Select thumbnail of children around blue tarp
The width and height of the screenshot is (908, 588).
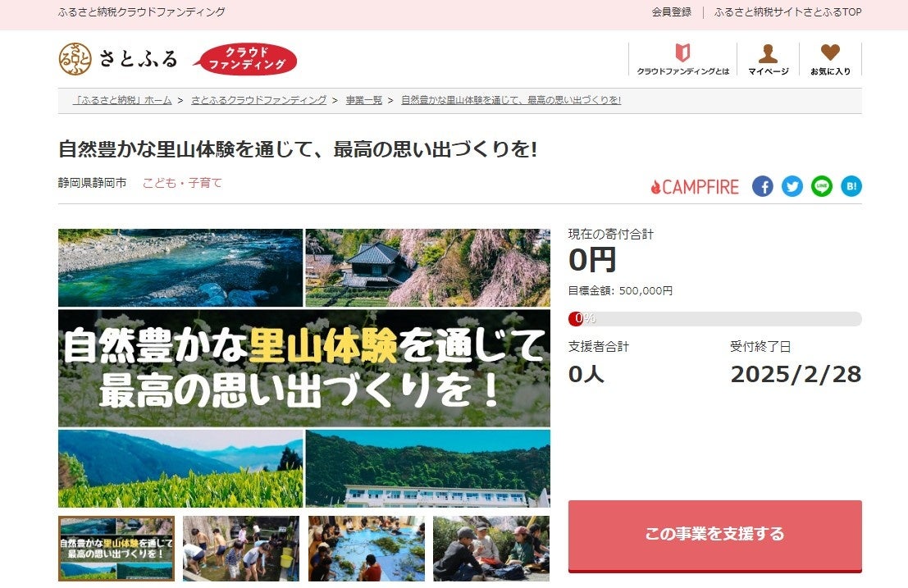click(x=366, y=549)
